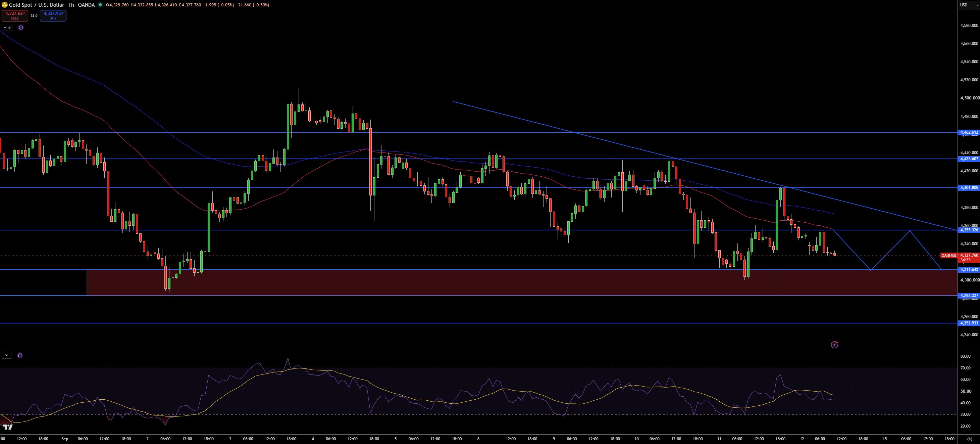Click the red SELL 4,327.620 button
Screen dimensions: 980x444
coord(15,15)
